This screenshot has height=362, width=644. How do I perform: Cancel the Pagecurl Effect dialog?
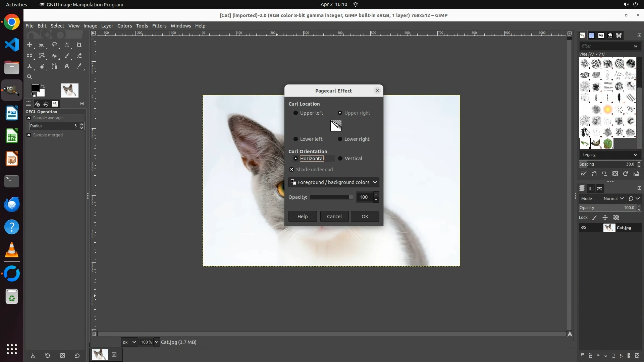pyautogui.click(x=334, y=217)
